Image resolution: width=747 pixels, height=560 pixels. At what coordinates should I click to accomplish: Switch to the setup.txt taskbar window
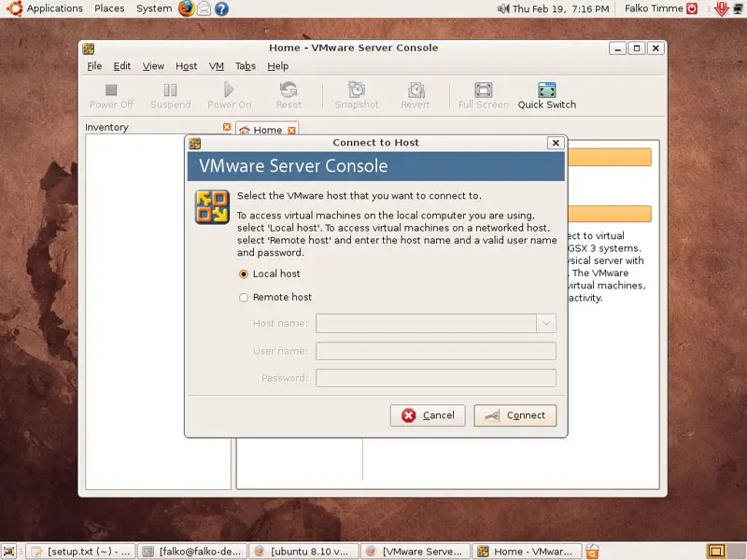click(x=80, y=552)
